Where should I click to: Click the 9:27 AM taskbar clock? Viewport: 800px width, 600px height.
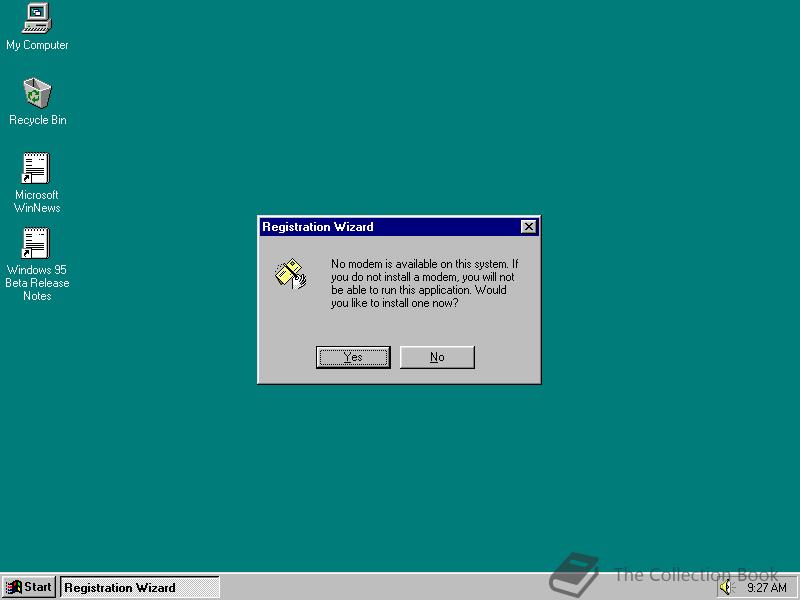pos(766,588)
